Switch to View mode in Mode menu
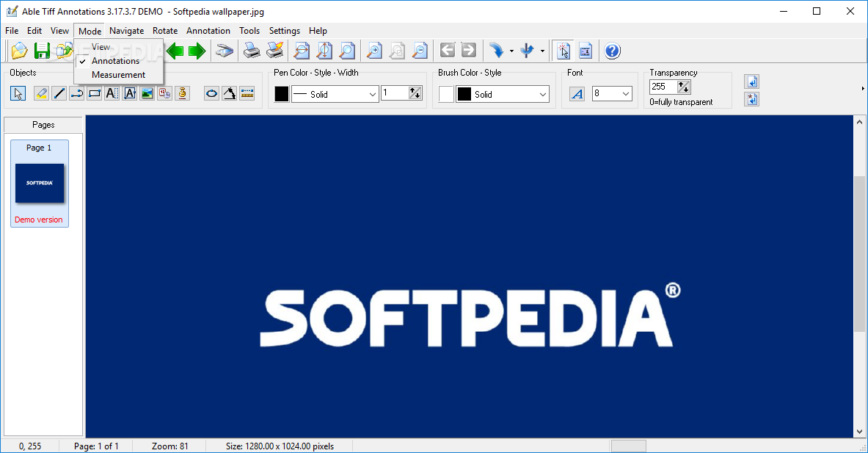Screen dimensions: 868x453 101,47
